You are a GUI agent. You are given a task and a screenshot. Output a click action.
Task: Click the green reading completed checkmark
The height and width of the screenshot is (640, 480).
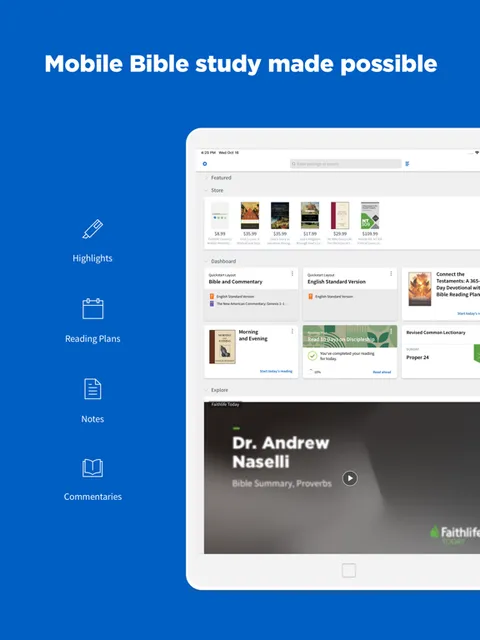click(312, 356)
